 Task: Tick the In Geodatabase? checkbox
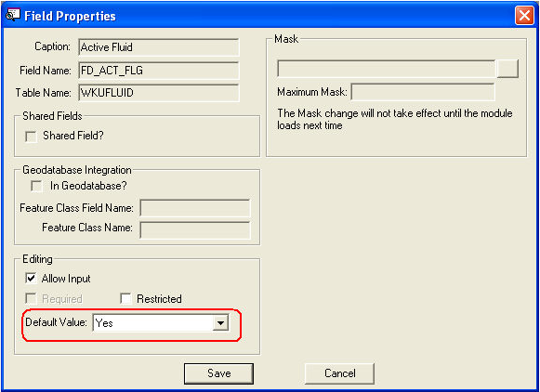pyautogui.click(x=36, y=186)
